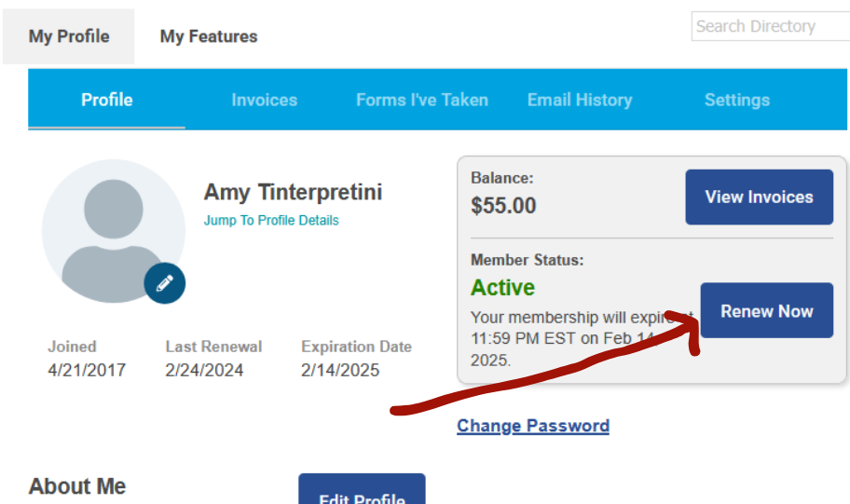Viewport: 850px width, 504px height.
Task: Switch to the My Features tab
Action: click(209, 36)
